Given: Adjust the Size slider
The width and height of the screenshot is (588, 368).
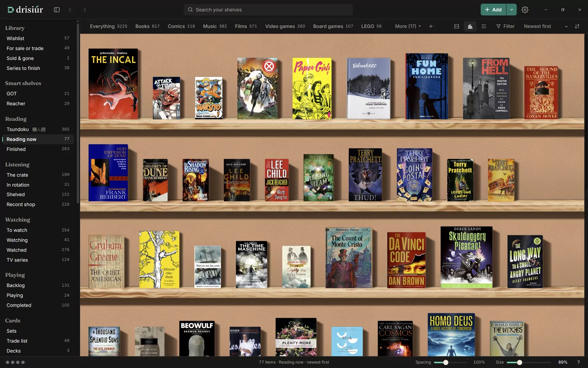Looking at the screenshot, I should 528,362.
